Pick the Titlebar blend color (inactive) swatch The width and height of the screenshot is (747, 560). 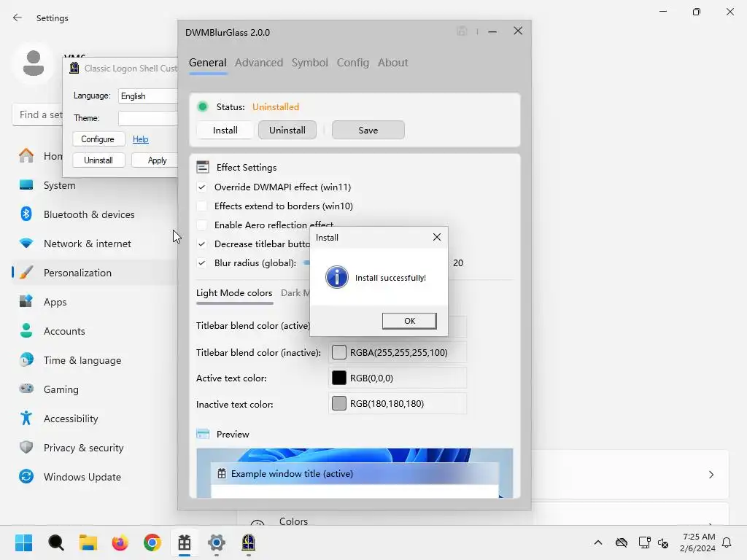(x=338, y=352)
